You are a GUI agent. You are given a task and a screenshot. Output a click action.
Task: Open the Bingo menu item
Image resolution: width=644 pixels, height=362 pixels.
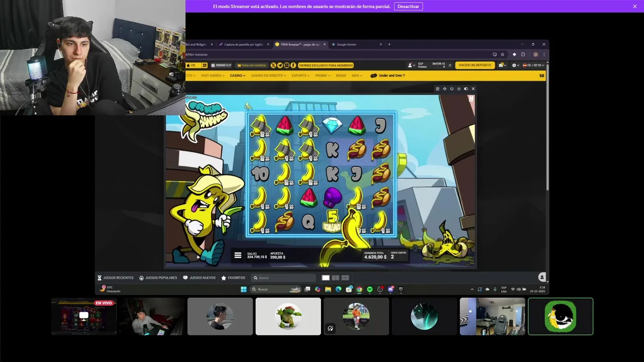click(x=341, y=75)
